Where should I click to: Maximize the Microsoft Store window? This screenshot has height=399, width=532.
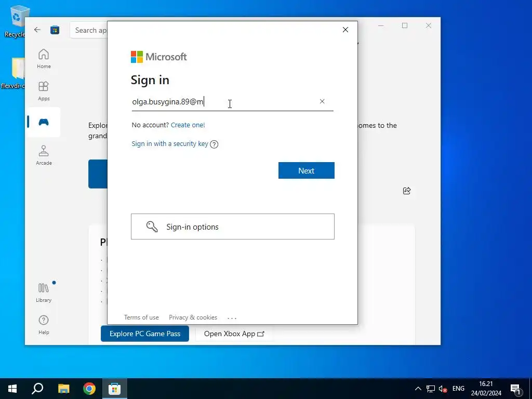pyautogui.click(x=404, y=25)
